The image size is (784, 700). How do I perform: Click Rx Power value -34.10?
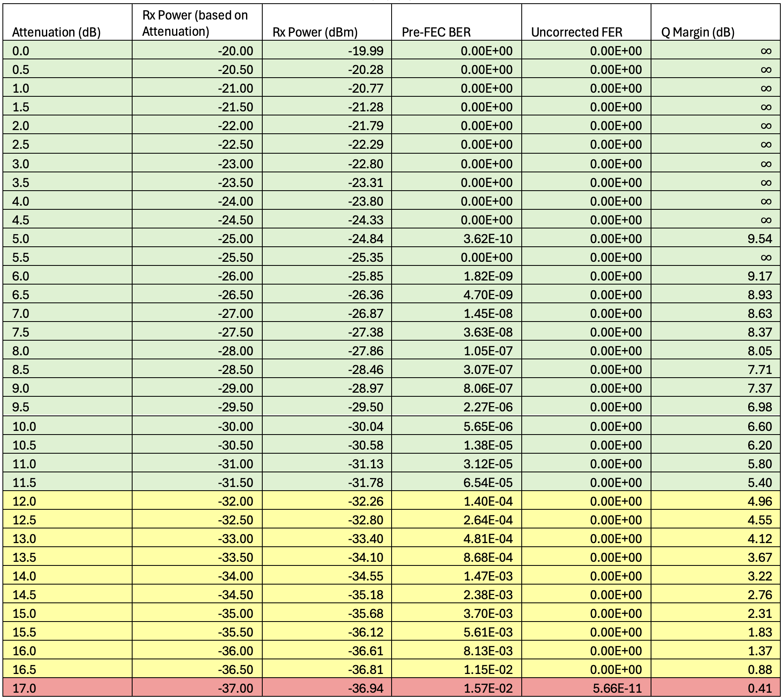[327, 557]
